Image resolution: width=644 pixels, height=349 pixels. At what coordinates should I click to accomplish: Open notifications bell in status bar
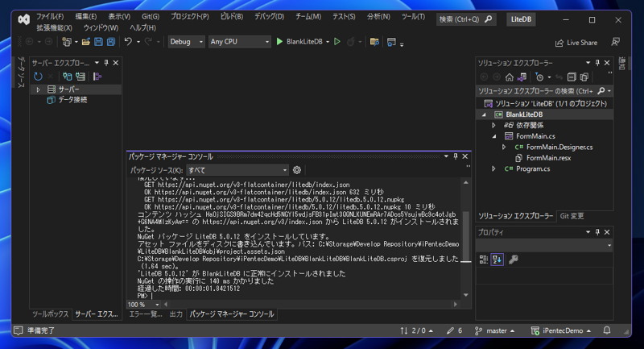point(607,330)
